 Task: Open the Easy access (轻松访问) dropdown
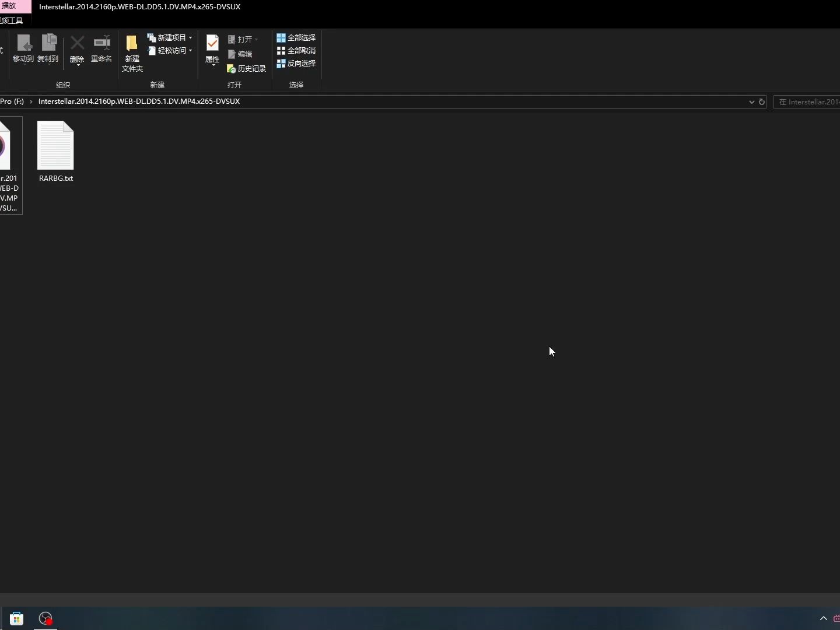point(170,51)
